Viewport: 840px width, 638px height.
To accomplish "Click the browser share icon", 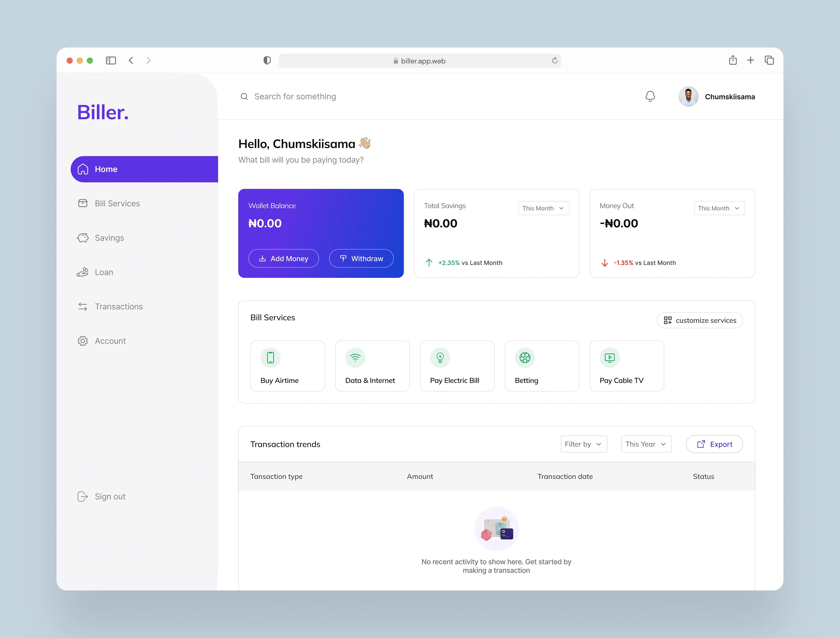I will coord(733,60).
